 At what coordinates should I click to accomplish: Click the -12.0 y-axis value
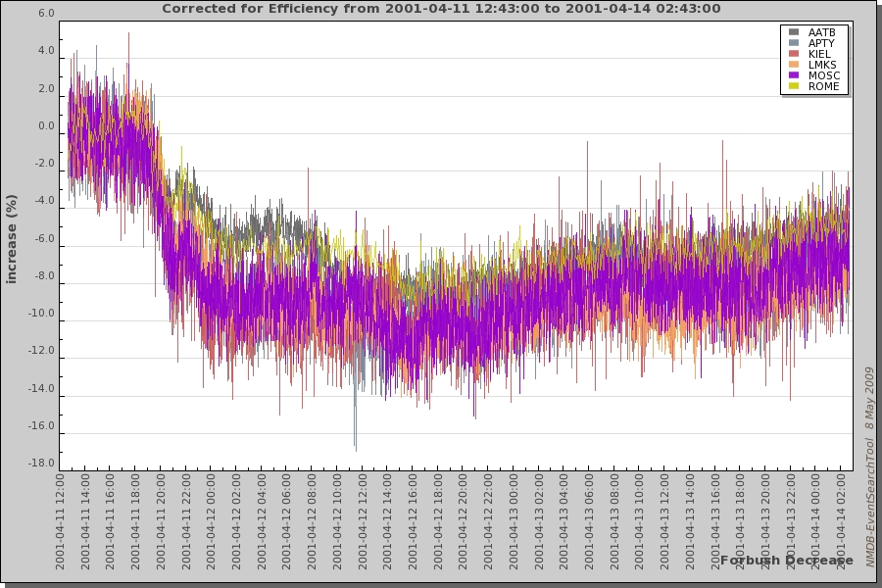click(x=42, y=351)
